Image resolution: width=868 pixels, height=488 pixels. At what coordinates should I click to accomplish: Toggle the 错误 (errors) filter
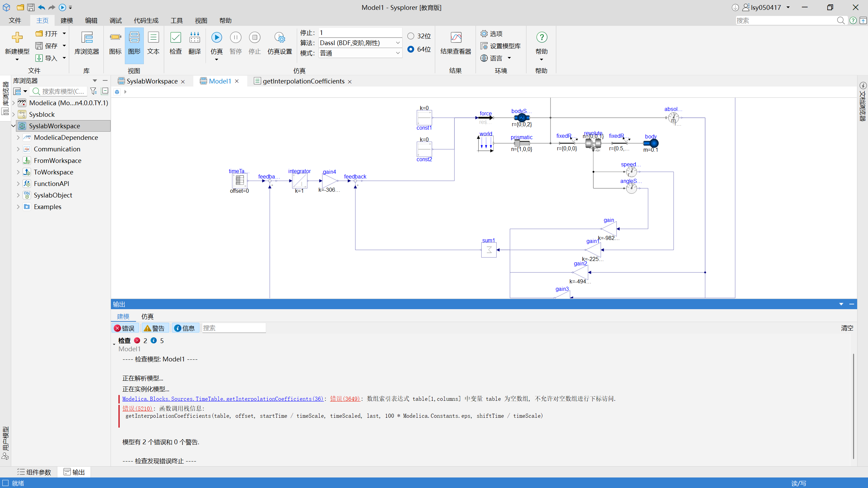(124, 328)
